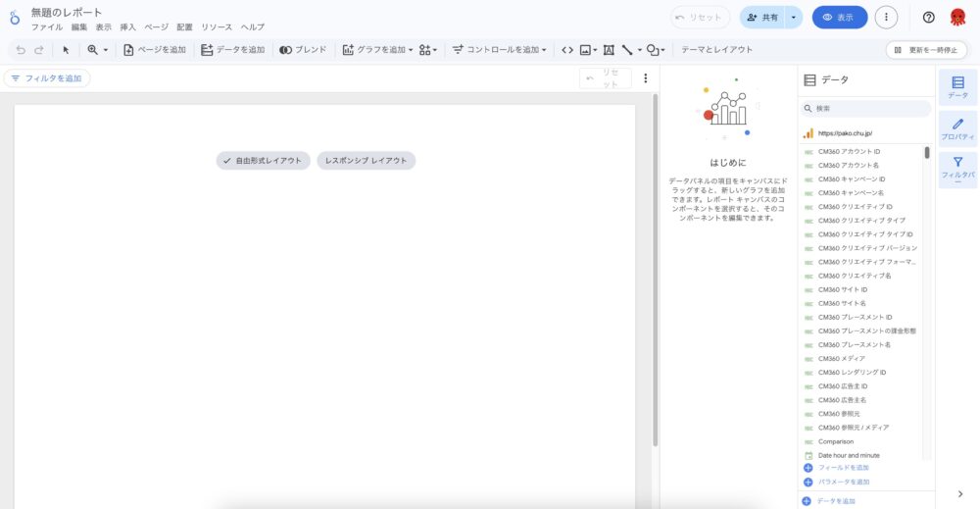Image resolution: width=980 pixels, height=509 pixels.
Task: Expand the グラフを追加 dropdown
Action: (x=378, y=50)
